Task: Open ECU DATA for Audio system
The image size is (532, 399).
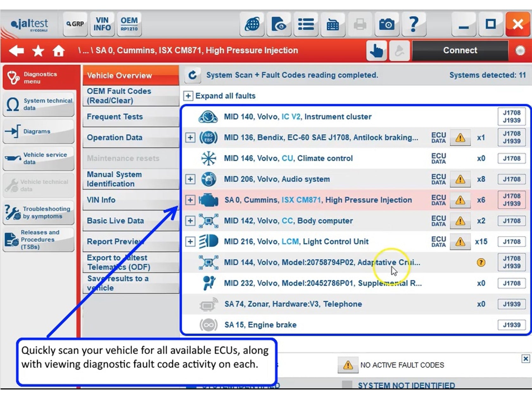Action: click(x=439, y=179)
